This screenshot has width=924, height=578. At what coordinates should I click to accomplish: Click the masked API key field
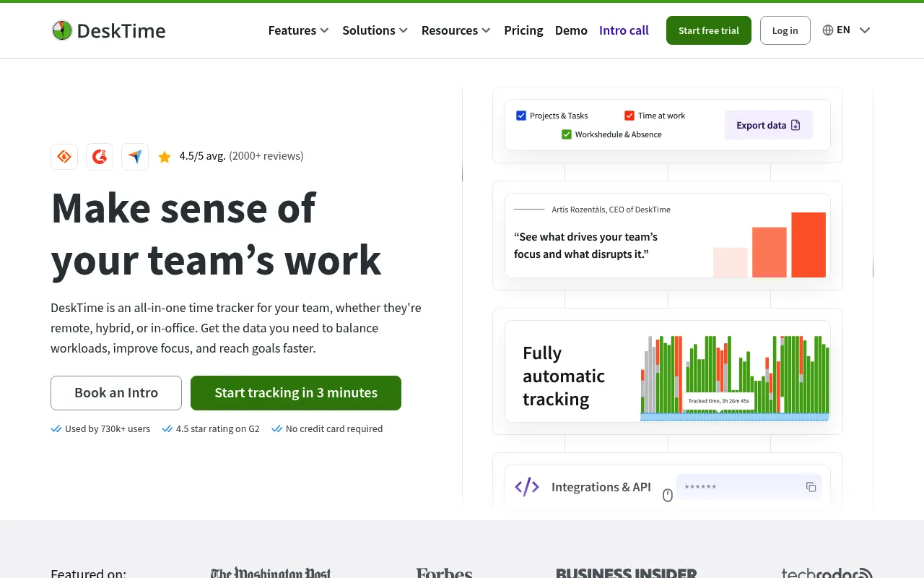coord(749,487)
